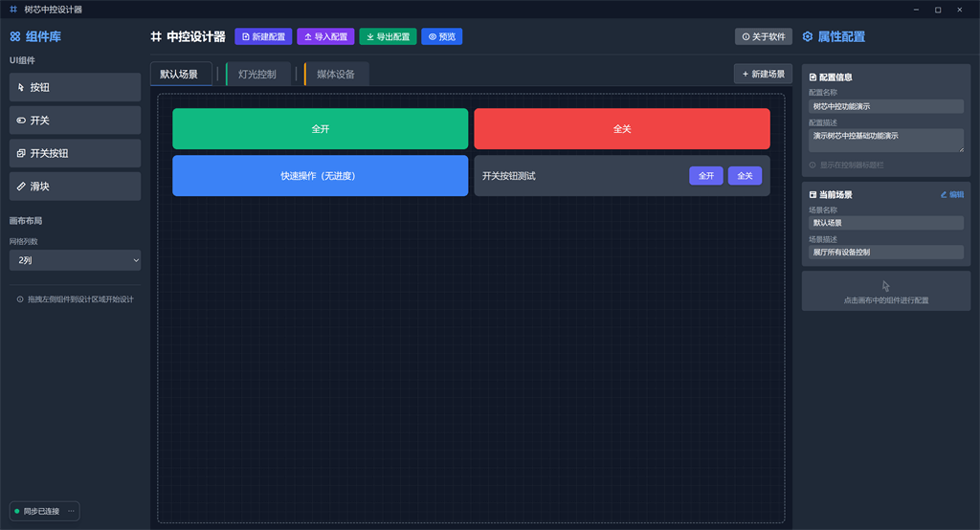Click the 新建配置 button

tap(263, 37)
